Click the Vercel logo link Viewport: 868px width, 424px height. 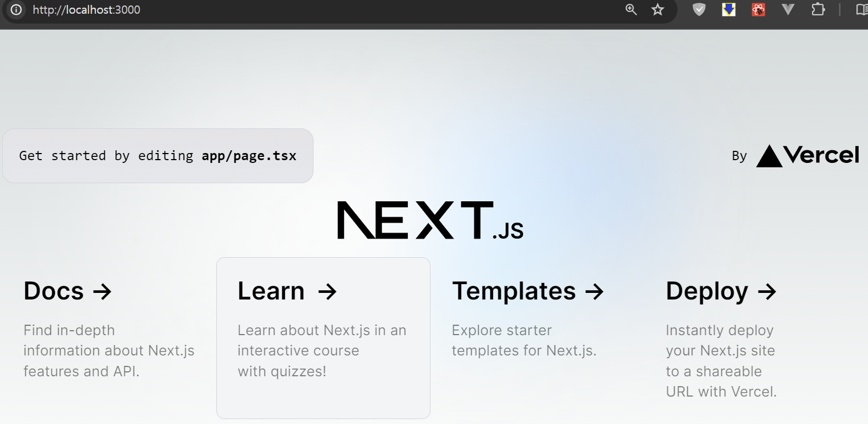point(808,156)
